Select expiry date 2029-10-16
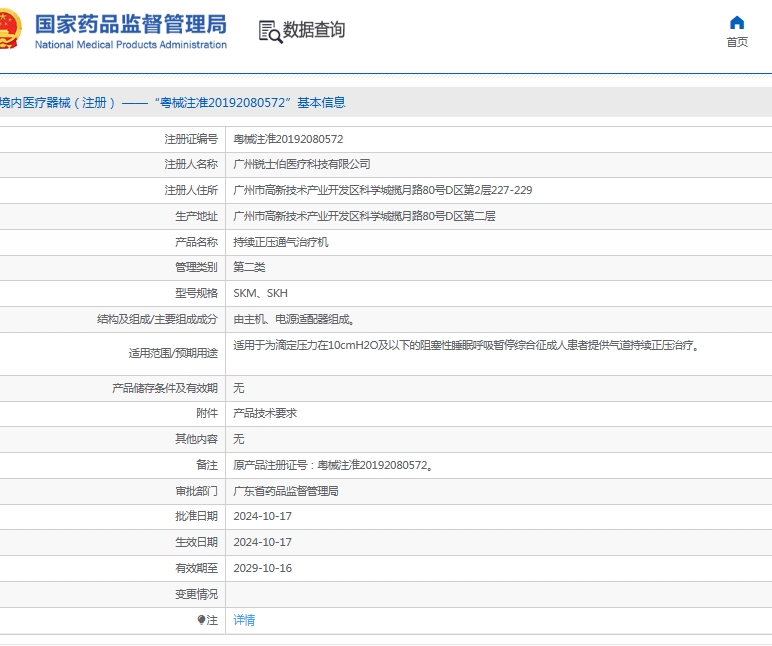Image resolution: width=772 pixels, height=646 pixels. point(262,569)
